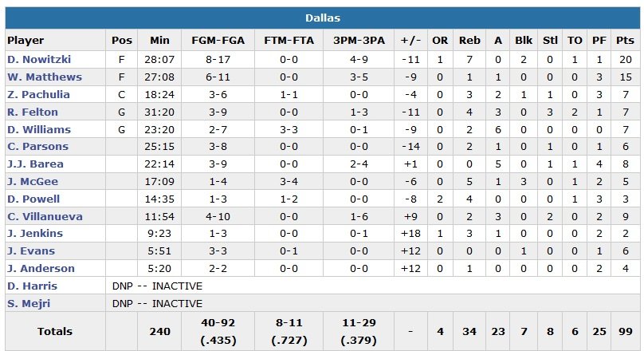Select R. Felton player link
Screen dimensions: 644x351
[34, 112]
